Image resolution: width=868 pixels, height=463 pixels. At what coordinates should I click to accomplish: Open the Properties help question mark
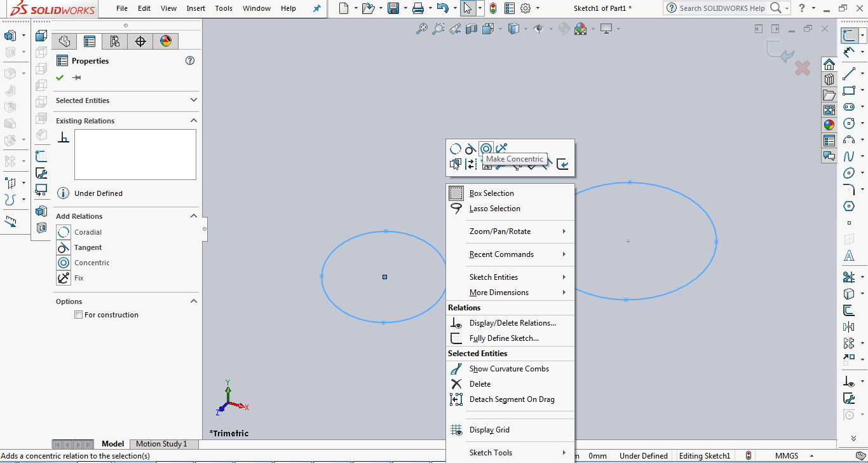[190, 61]
